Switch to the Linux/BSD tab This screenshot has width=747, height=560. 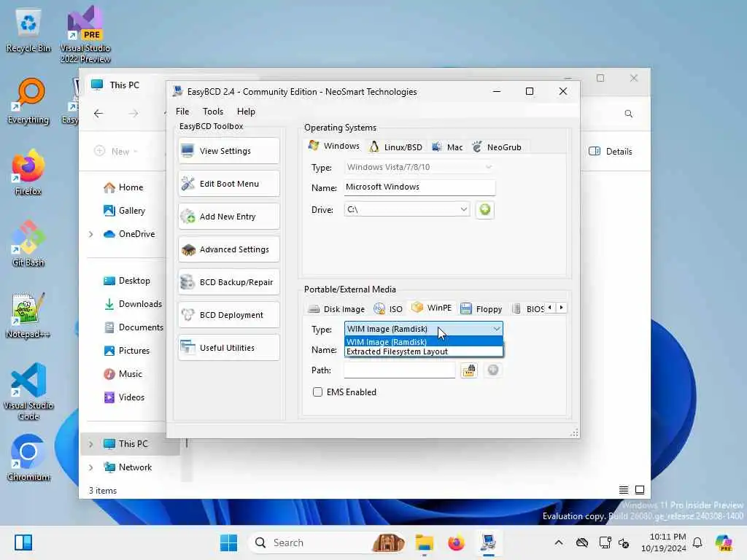click(x=396, y=147)
